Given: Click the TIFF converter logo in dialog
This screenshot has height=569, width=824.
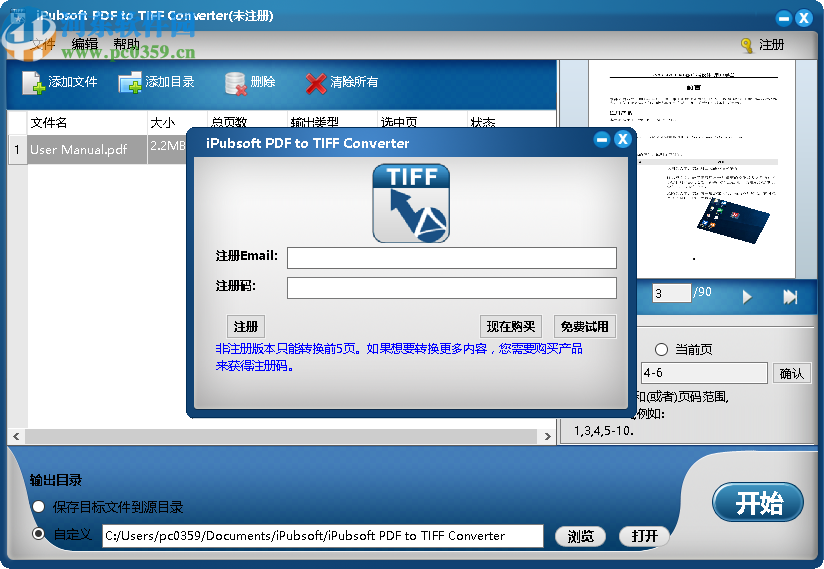Looking at the screenshot, I should [411, 203].
